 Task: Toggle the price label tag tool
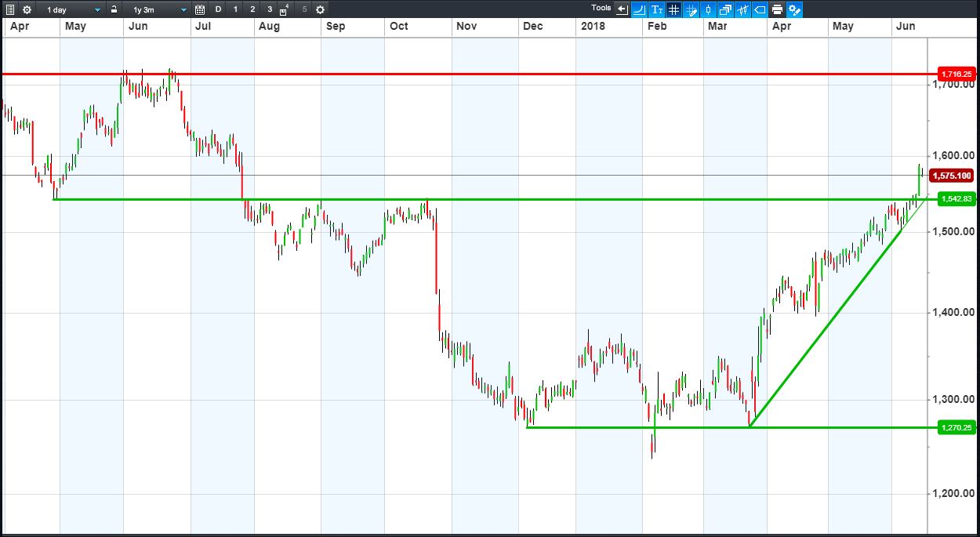tap(760, 9)
